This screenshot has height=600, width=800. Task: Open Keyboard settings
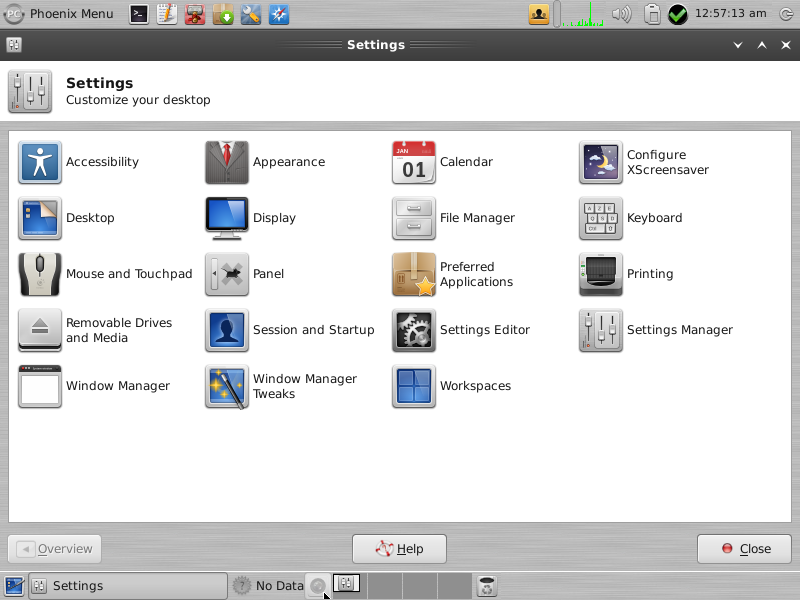pos(631,218)
